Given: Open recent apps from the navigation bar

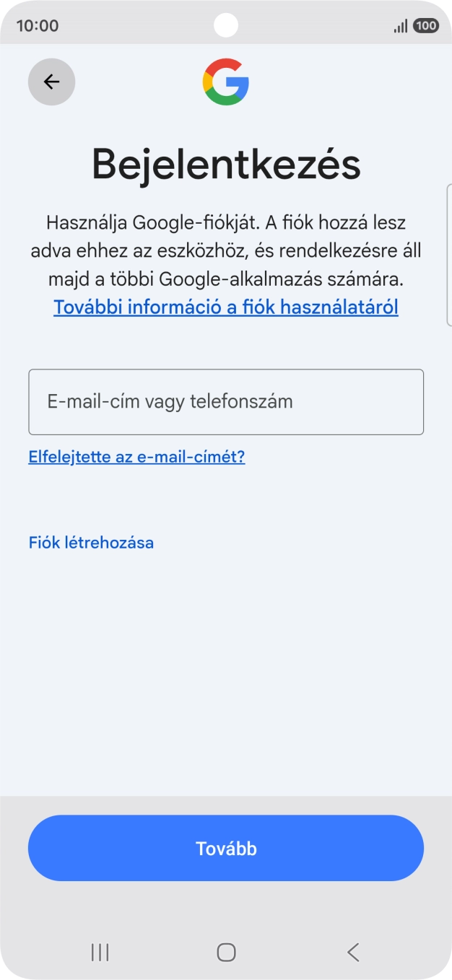Looking at the screenshot, I should click(99, 952).
